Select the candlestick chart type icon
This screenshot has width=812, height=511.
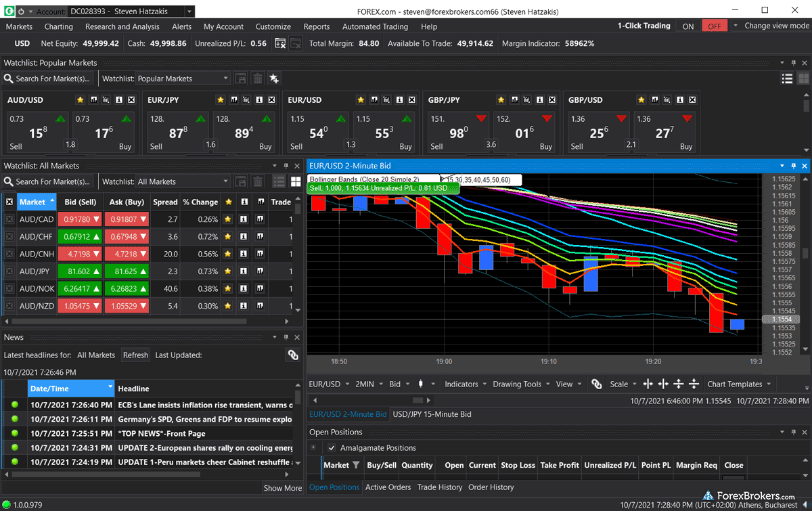click(x=422, y=384)
